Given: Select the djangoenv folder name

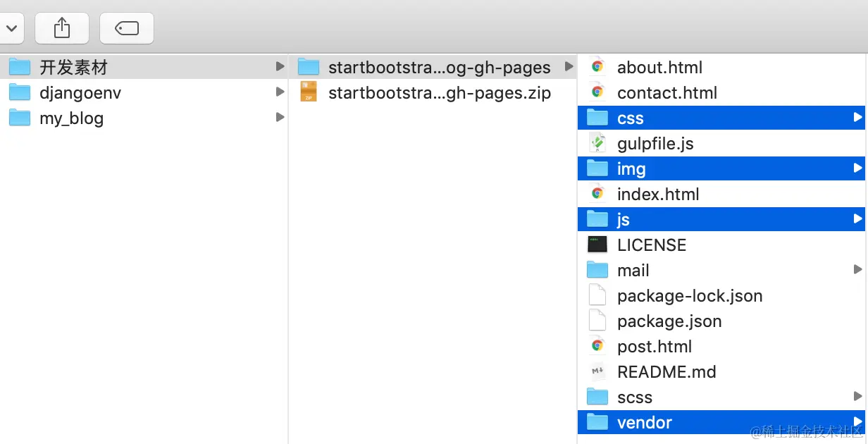Looking at the screenshot, I should (80, 93).
